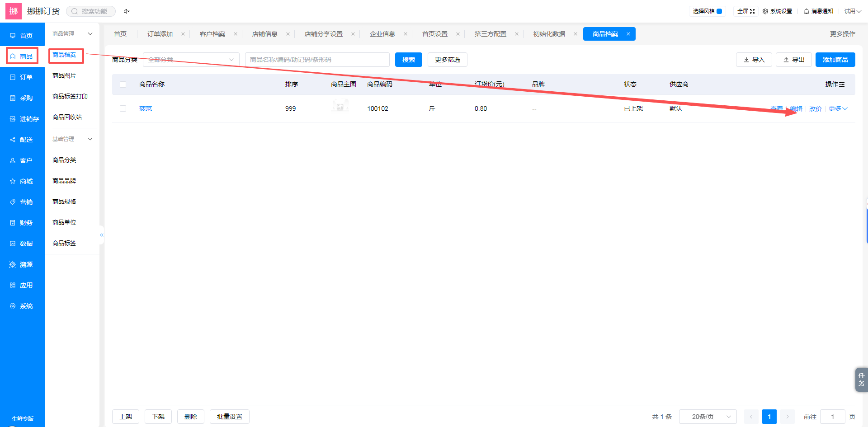Check the 菠菜 row checkbox
868x427 pixels.
[123, 108]
